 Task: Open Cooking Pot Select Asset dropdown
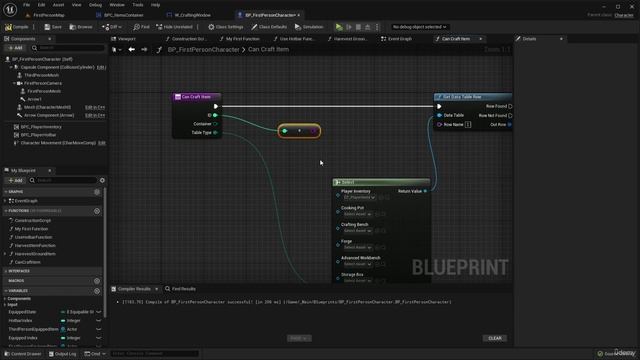357,214
